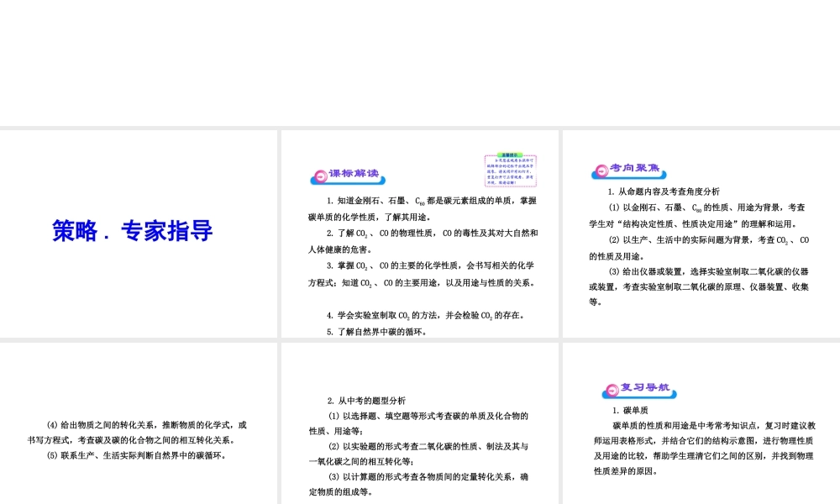Click text '人体健康的危害。'
Viewport: 840px width, 504px height.
(340, 249)
